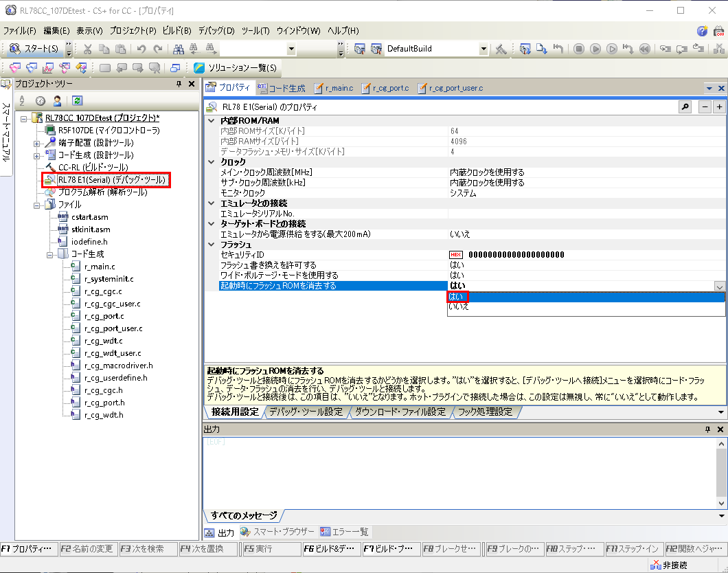
Task: Click the Go (run program) icon
Action: coord(595,49)
